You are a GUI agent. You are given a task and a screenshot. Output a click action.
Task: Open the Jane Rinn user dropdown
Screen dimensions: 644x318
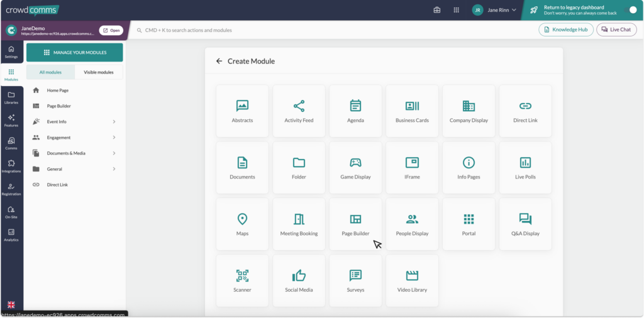(494, 10)
